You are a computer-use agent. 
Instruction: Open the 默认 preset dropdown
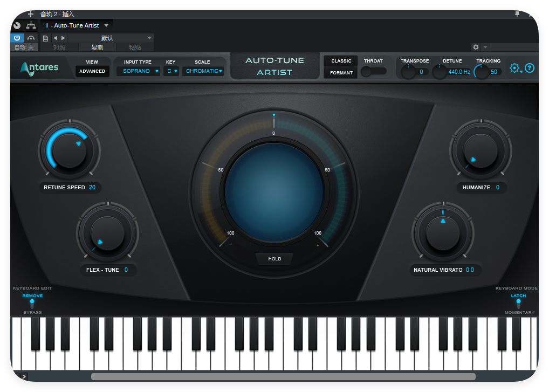click(x=111, y=38)
